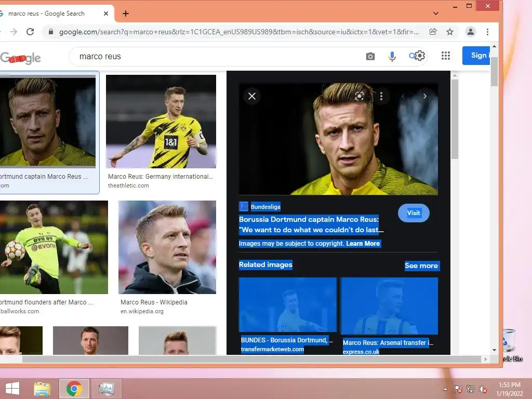Go to the previous image with left arrow
The image size is (532, 399).
coord(403,96)
